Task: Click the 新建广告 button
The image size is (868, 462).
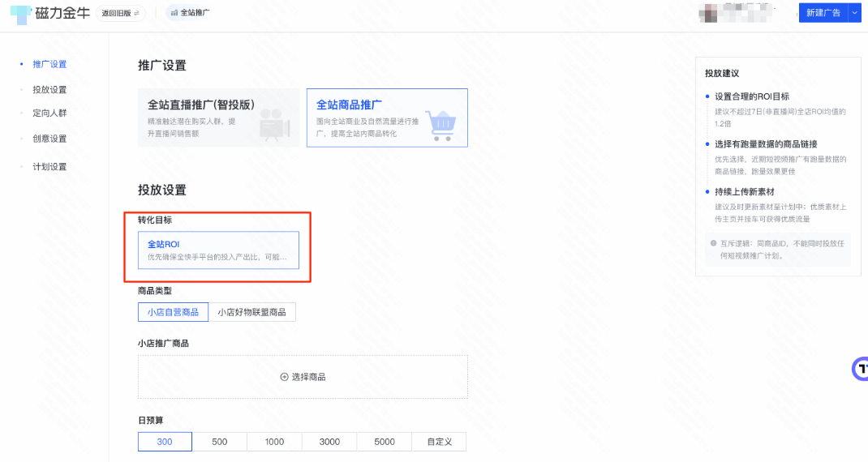Action: tap(823, 13)
